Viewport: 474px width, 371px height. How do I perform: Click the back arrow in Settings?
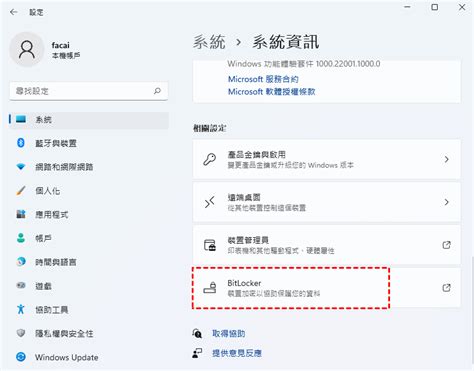point(14,12)
